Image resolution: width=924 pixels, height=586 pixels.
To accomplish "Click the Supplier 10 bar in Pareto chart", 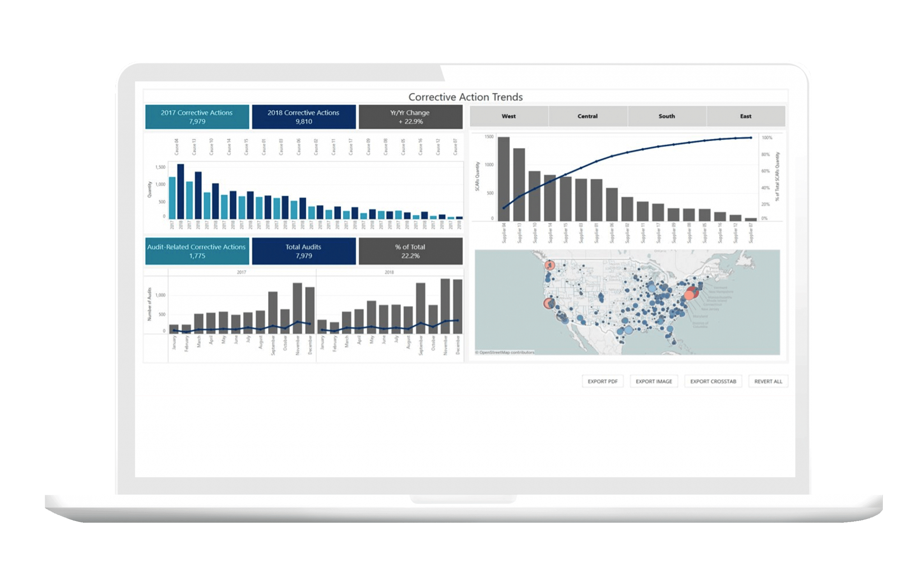I will click(534, 196).
